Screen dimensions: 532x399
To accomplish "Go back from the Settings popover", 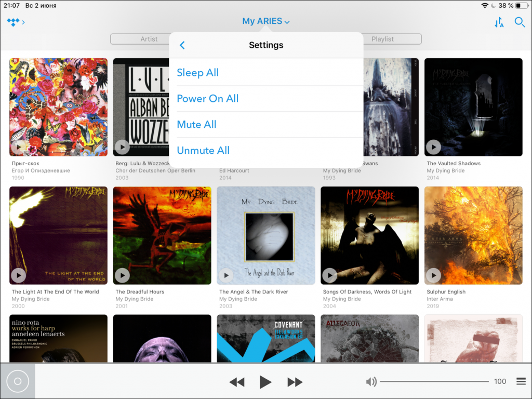I will [x=182, y=45].
